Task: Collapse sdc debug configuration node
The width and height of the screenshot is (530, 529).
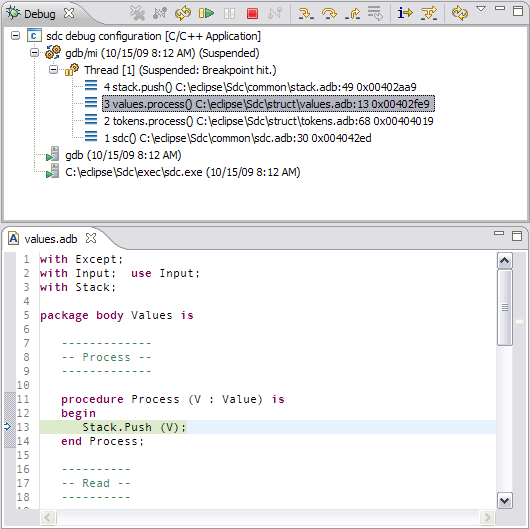Action: point(16,35)
